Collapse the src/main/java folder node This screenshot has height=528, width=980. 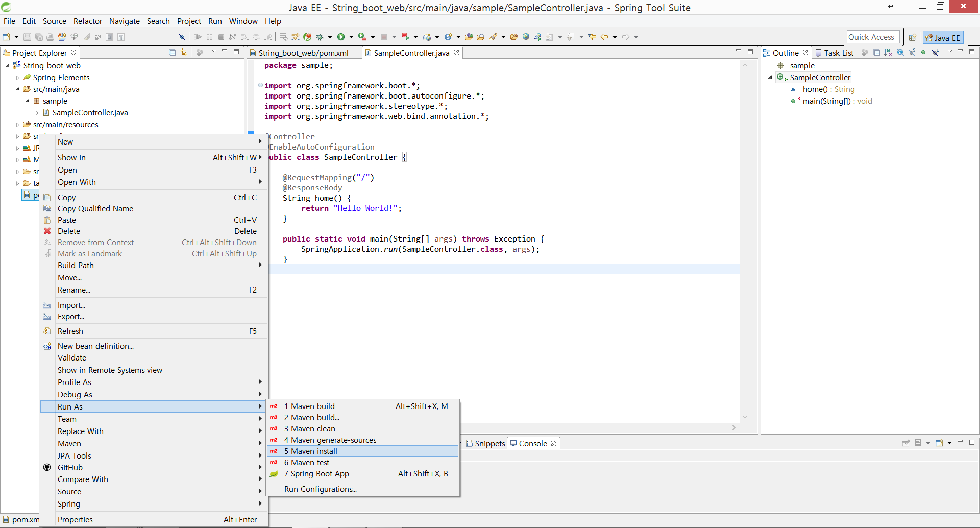click(x=17, y=89)
